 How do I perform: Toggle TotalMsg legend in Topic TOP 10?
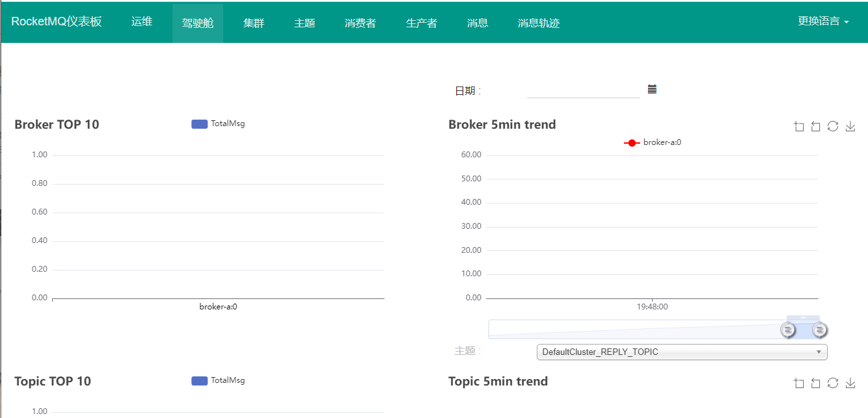point(218,380)
